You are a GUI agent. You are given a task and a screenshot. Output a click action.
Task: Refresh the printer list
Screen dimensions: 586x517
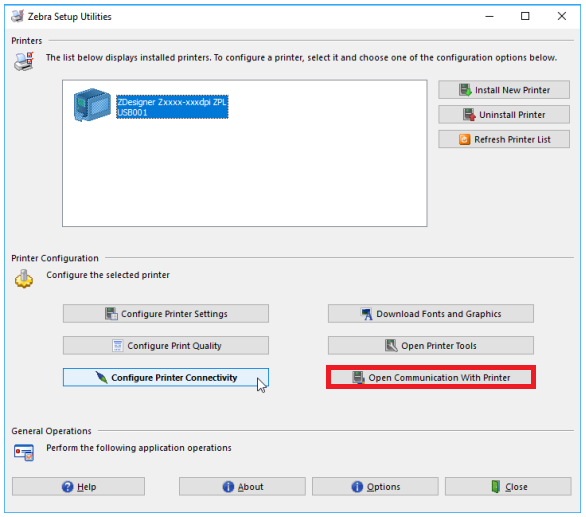click(x=504, y=139)
